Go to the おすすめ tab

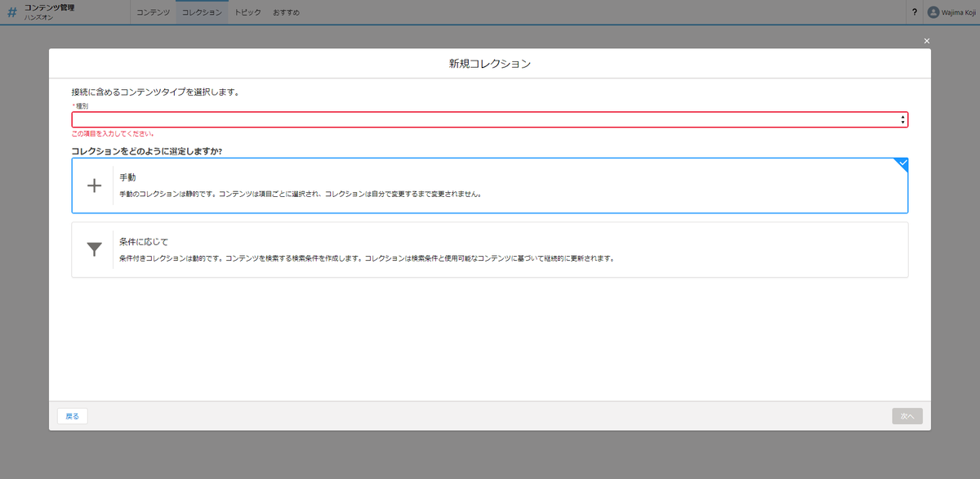tap(286, 12)
